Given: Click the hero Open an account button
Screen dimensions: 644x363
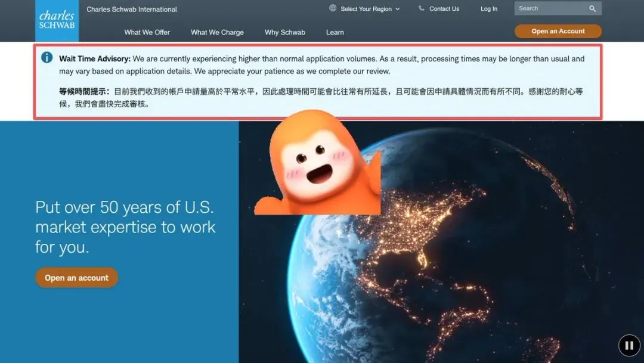Looking at the screenshot, I should point(77,278).
